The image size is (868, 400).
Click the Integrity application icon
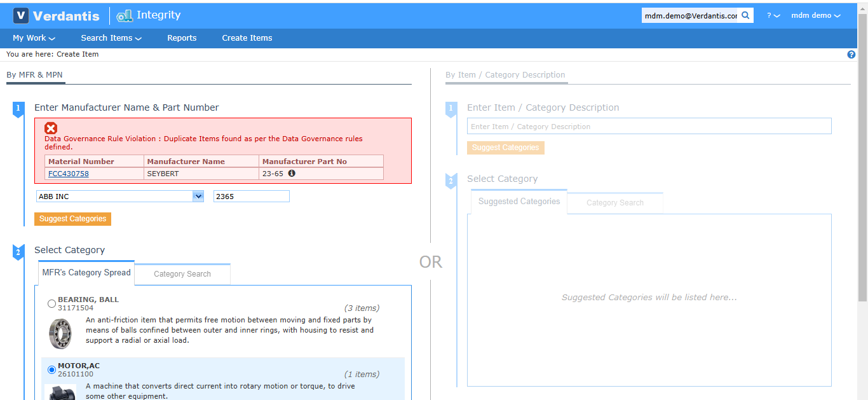(124, 15)
